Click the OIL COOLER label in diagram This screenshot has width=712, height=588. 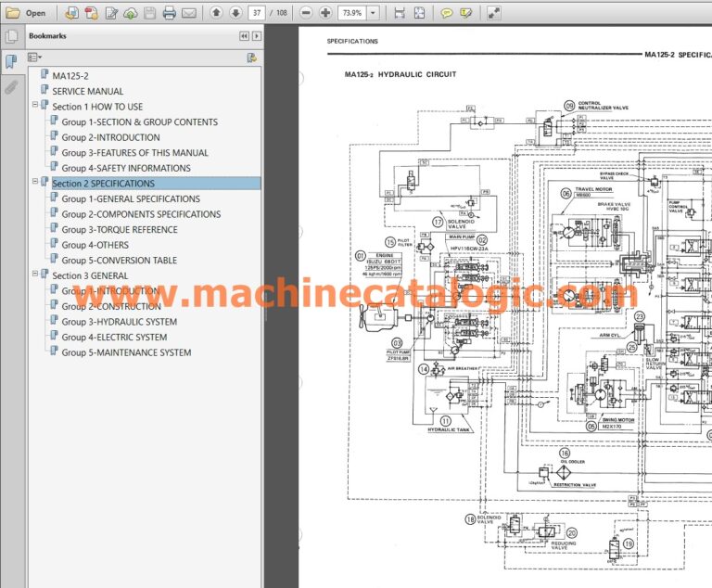tap(573, 462)
